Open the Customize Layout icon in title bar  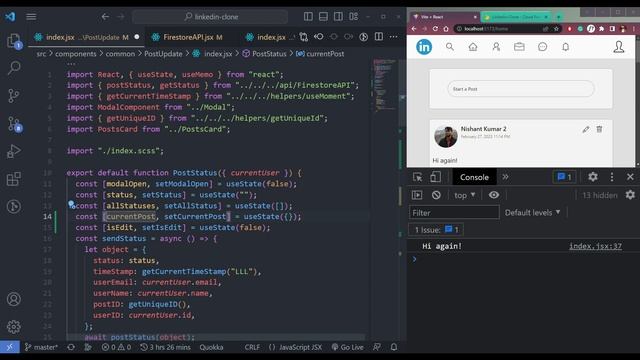(x=353, y=16)
